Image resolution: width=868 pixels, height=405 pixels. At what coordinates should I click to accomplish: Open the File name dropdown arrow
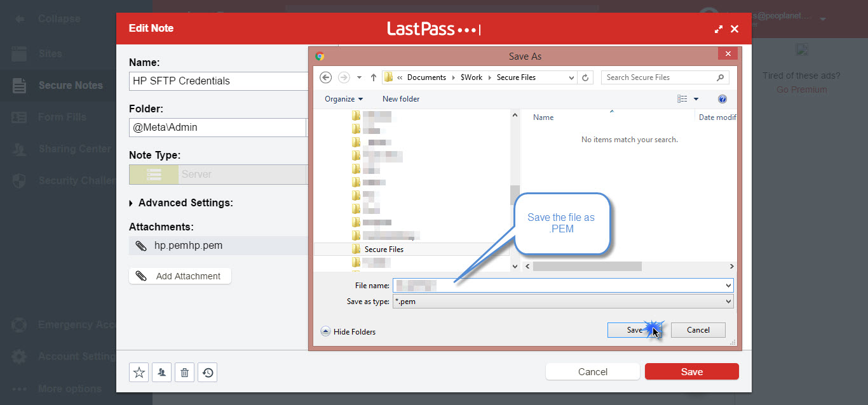tap(728, 286)
